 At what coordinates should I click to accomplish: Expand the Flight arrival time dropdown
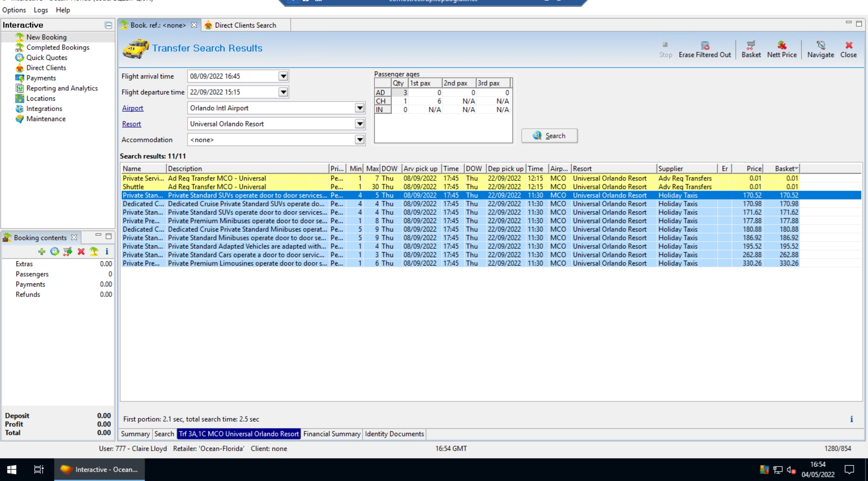coord(283,76)
